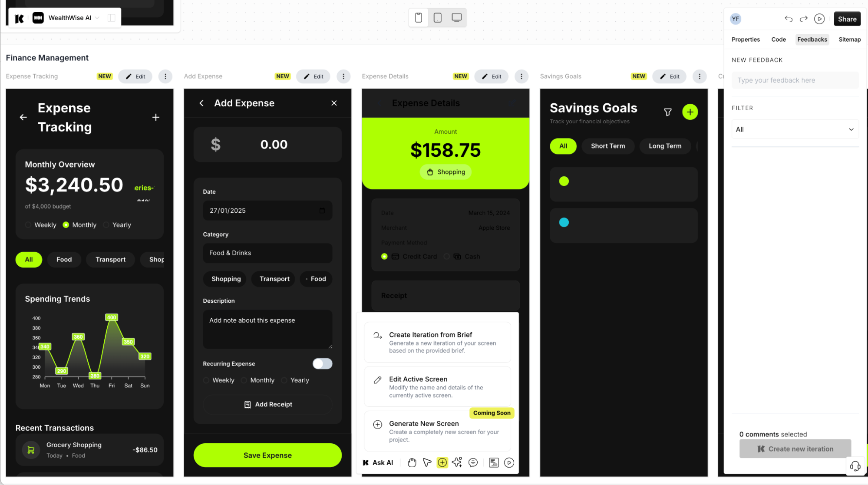Toggle the Recurring Expense switch on

click(323, 363)
